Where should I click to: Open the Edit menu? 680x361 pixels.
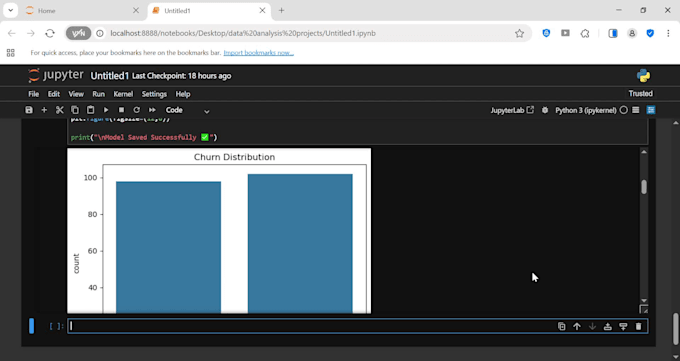54,94
